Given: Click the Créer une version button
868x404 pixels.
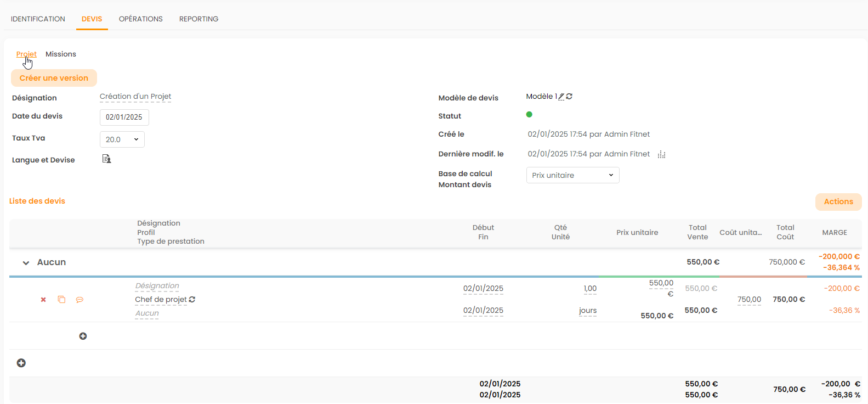Looking at the screenshot, I should pos(54,78).
